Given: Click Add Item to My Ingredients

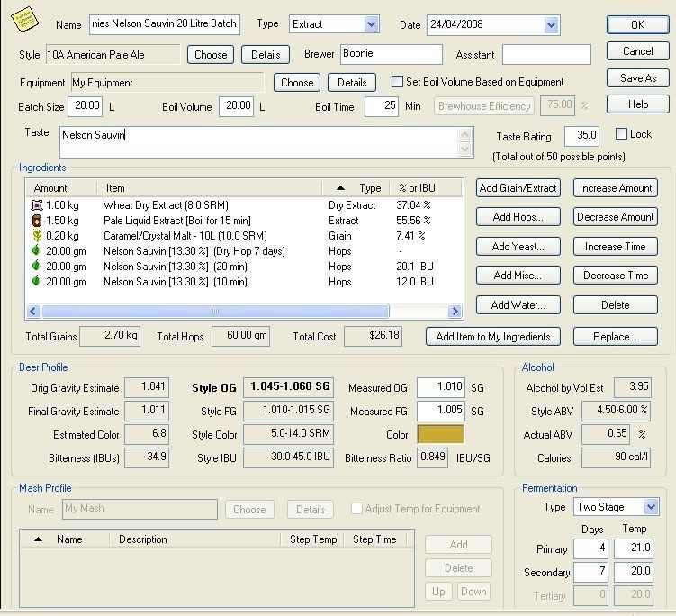Looking at the screenshot, I should tap(493, 337).
